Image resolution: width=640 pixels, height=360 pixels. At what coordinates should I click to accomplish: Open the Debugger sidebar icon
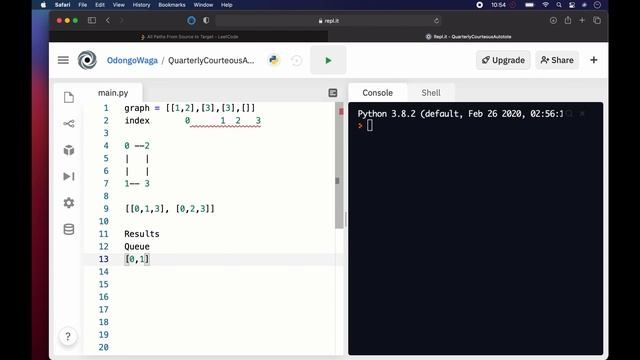coord(69,176)
